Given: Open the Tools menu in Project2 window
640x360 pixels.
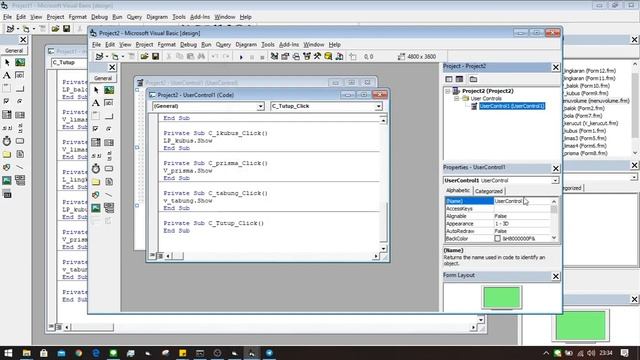Looking at the screenshot, I should point(268,44).
